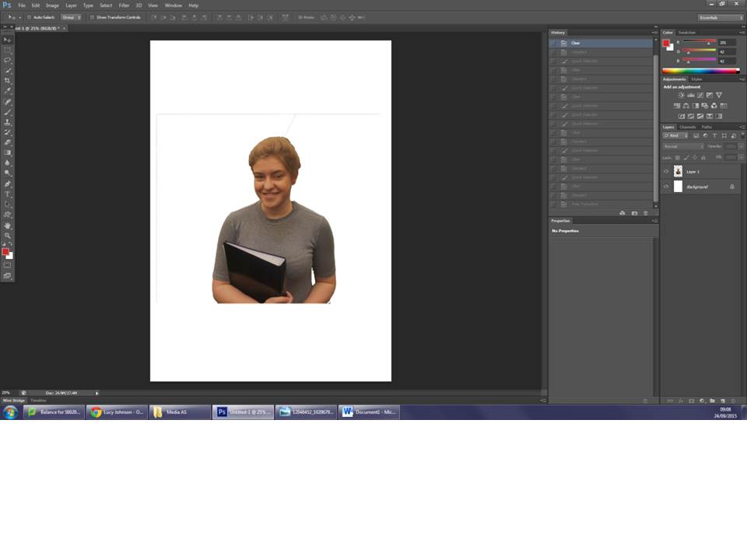Select the Dodge tool
The width and height of the screenshot is (747, 560).
(x=7, y=173)
